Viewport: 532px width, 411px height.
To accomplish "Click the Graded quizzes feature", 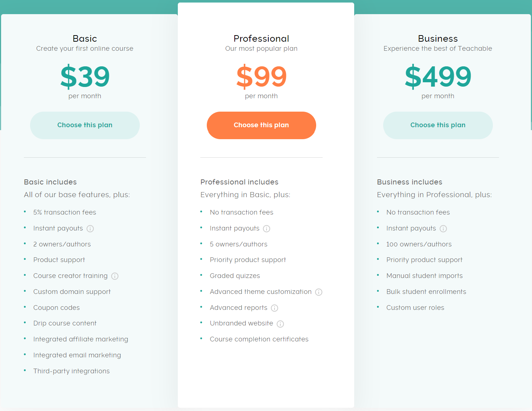I will 235,276.
